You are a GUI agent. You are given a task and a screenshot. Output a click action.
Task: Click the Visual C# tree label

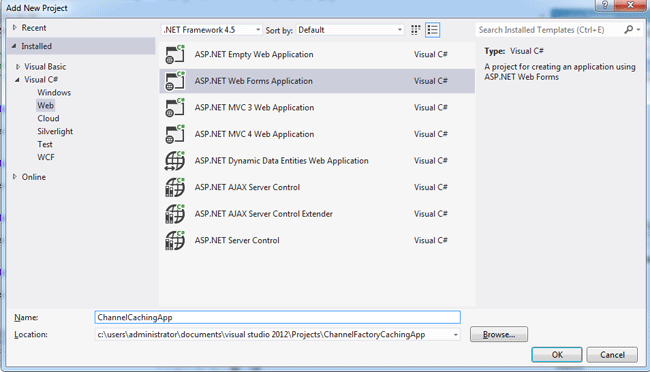point(41,80)
